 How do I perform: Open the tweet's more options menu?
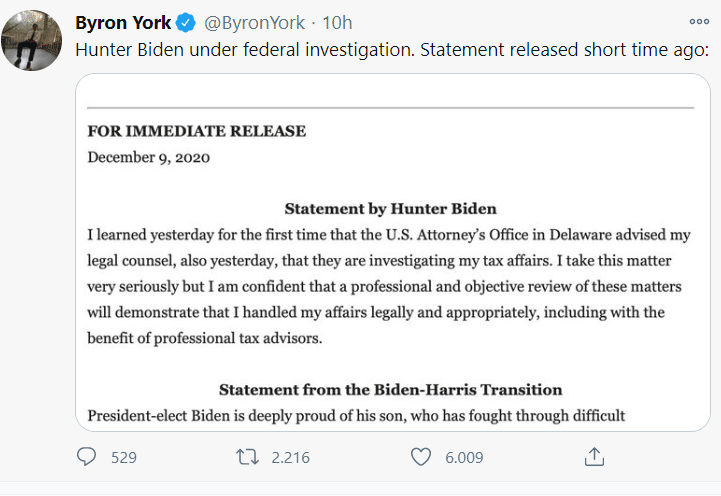click(698, 22)
